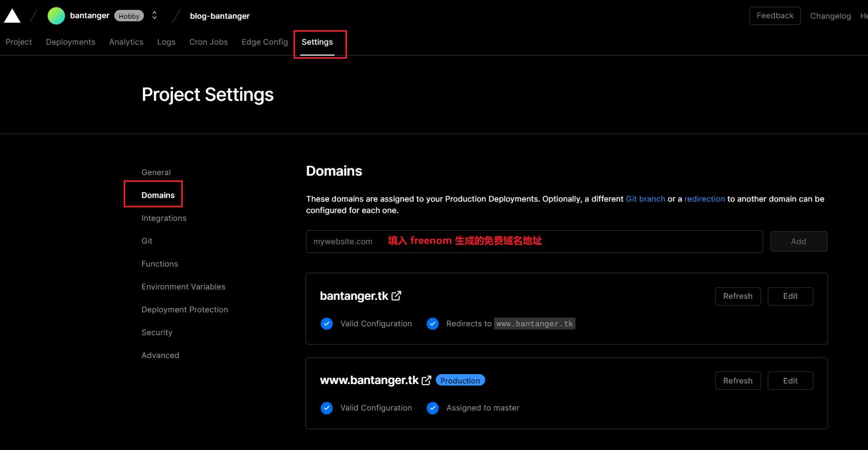Follow the Git branch link
868x450 pixels.
click(x=645, y=199)
